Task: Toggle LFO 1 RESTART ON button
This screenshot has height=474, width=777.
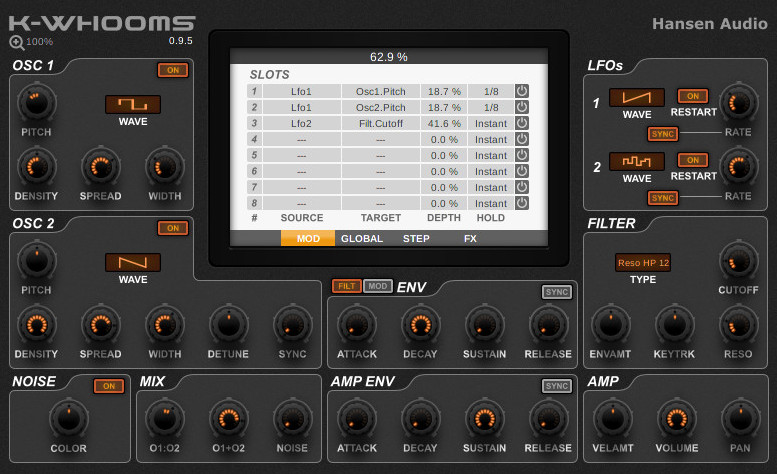Action: [693, 96]
